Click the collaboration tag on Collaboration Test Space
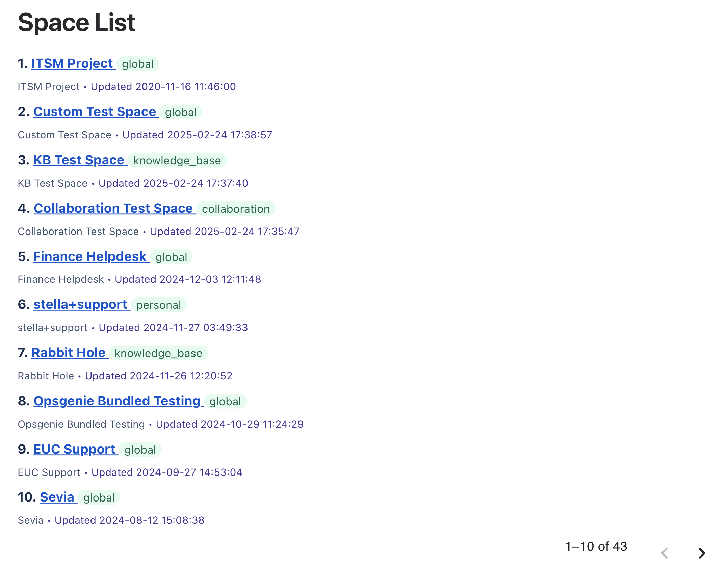728x569 pixels. 236,209
